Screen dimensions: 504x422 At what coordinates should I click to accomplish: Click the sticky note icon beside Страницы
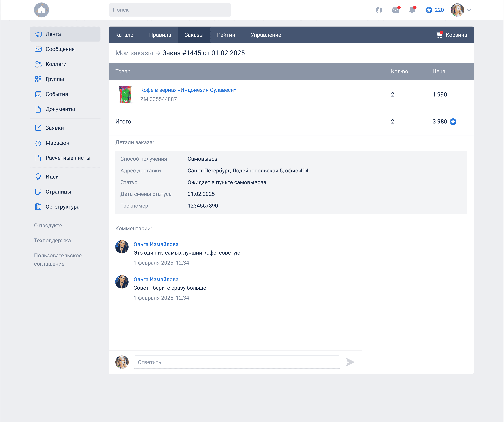click(38, 192)
